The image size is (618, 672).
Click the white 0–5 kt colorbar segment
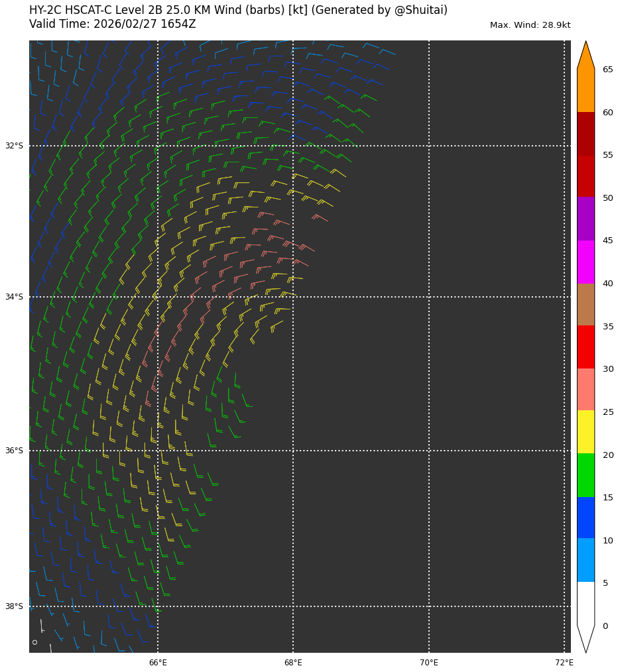(x=586, y=604)
